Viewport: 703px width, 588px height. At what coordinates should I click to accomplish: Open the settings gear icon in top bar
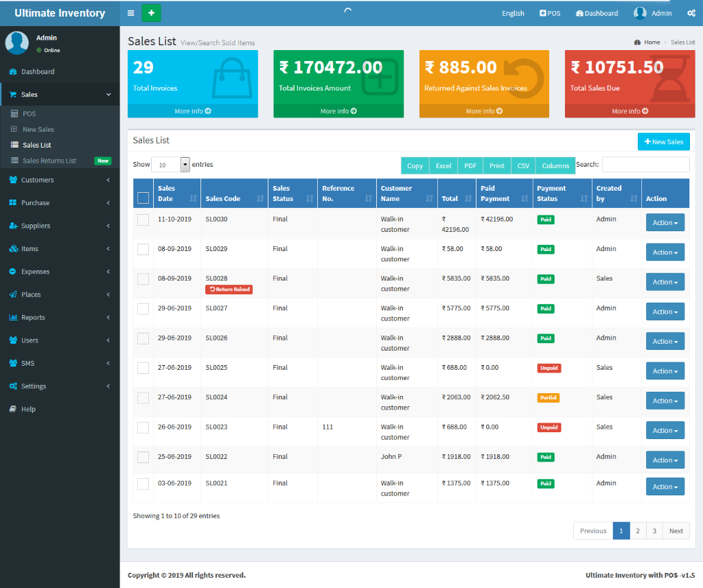[x=691, y=13]
